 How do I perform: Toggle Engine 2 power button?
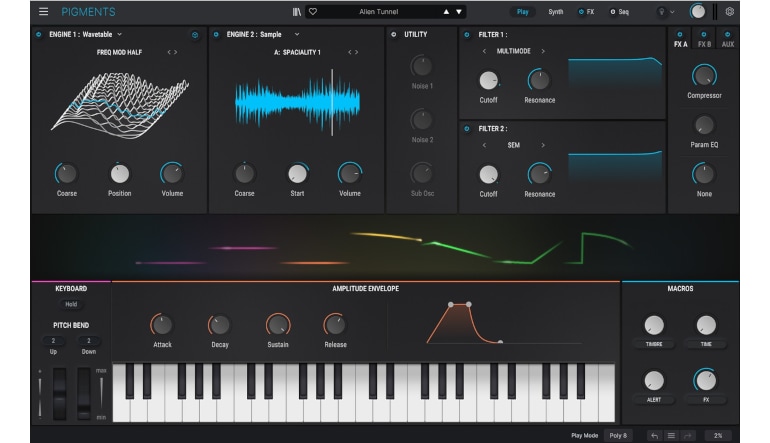216,34
